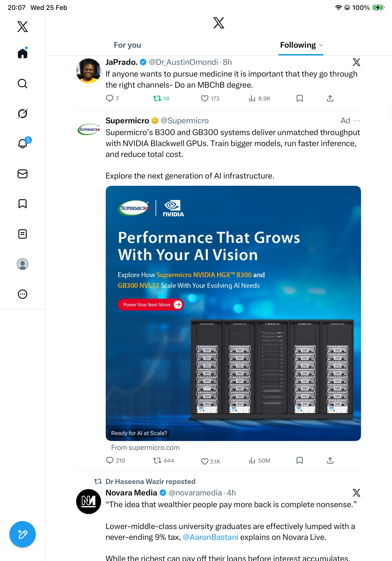
Task: Open Bookmarks in the sidebar
Action: click(23, 204)
